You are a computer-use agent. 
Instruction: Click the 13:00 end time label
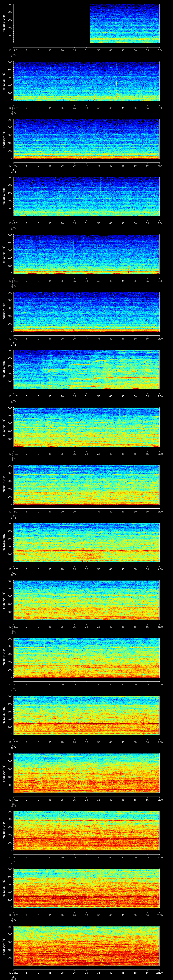160,511
